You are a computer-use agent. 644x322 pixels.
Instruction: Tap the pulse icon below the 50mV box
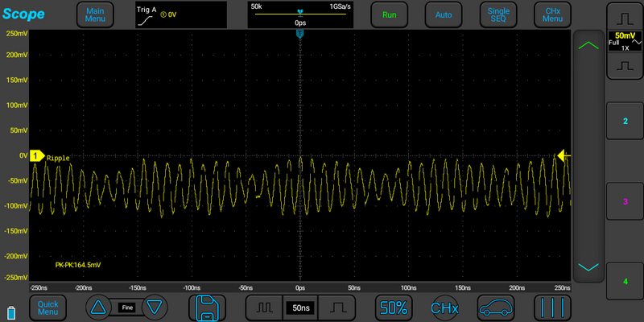pyautogui.click(x=625, y=66)
